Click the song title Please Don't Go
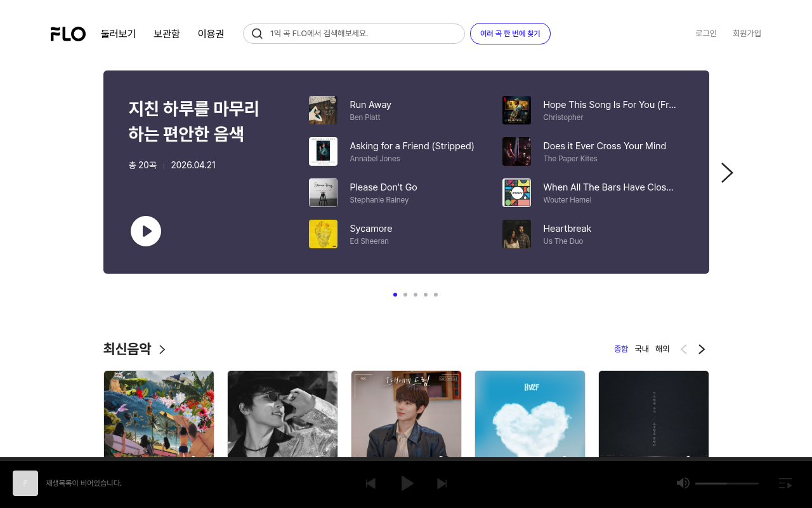812x508 pixels. tap(383, 187)
